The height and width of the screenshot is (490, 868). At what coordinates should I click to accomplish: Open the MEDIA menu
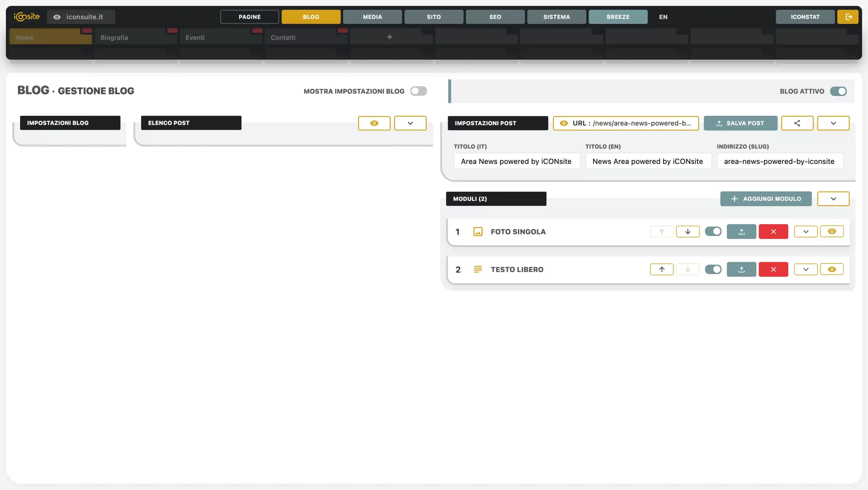(x=372, y=17)
